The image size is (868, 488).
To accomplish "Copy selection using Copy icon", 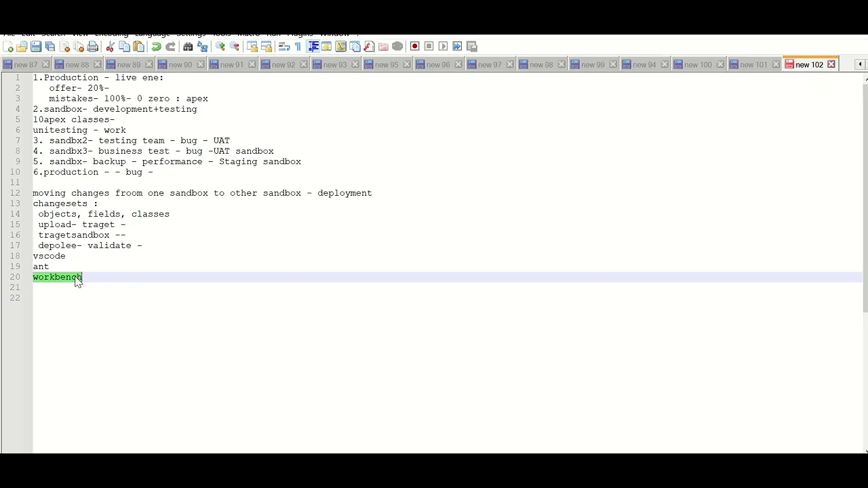I will tap(125, 46).
